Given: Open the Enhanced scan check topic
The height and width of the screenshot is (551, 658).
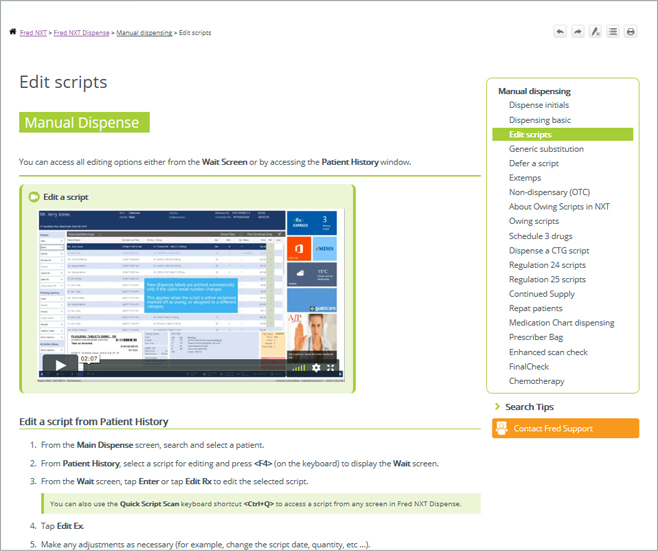Looking at the screenshot, I should tap(548, 352).
